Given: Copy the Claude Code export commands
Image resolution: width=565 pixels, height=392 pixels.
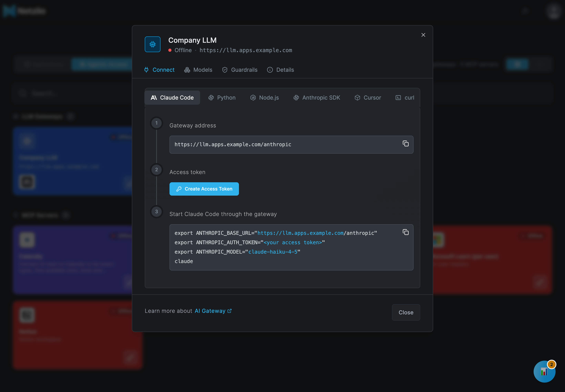Looking at the screenshot, I should (406, 232).
